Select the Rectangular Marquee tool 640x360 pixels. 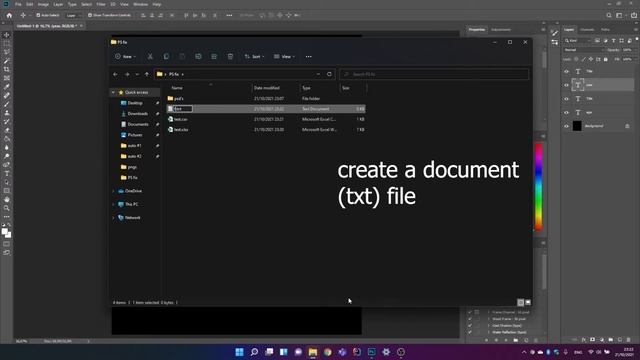(x=7, y=44)
